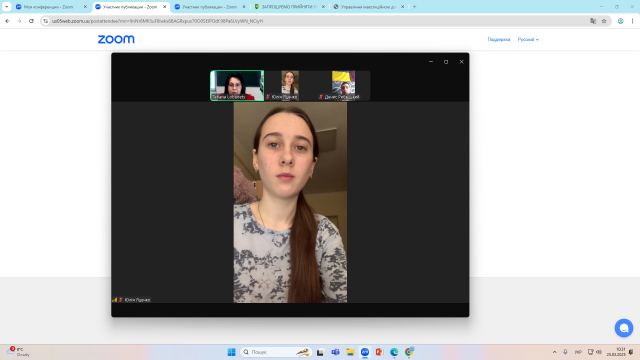Click the Windows taskbar search field
The image size is (640, 360).
(x=276, y=352)
